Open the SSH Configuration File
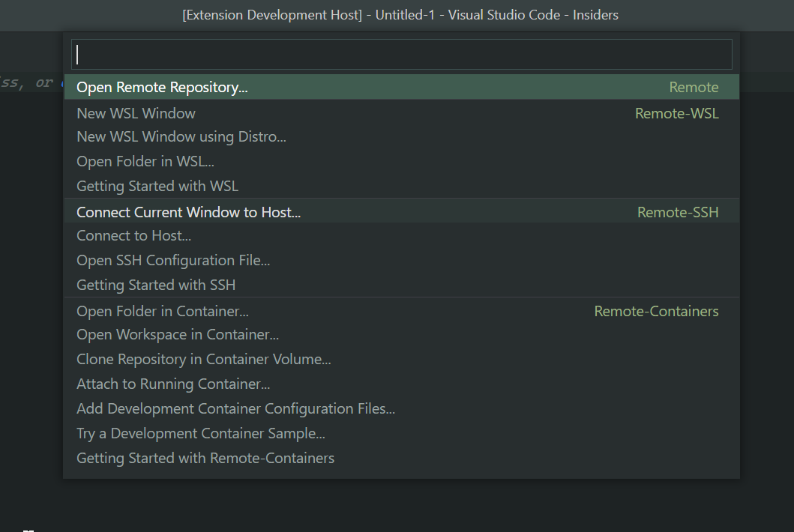The image size is (794, 532). pyautogui.click(x=173, y=261)
